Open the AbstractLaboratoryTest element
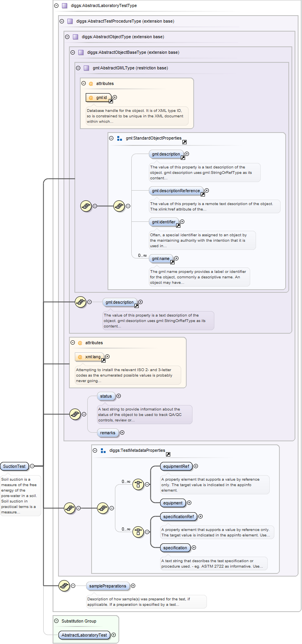The image size is (302, 644). coord(84,635)
